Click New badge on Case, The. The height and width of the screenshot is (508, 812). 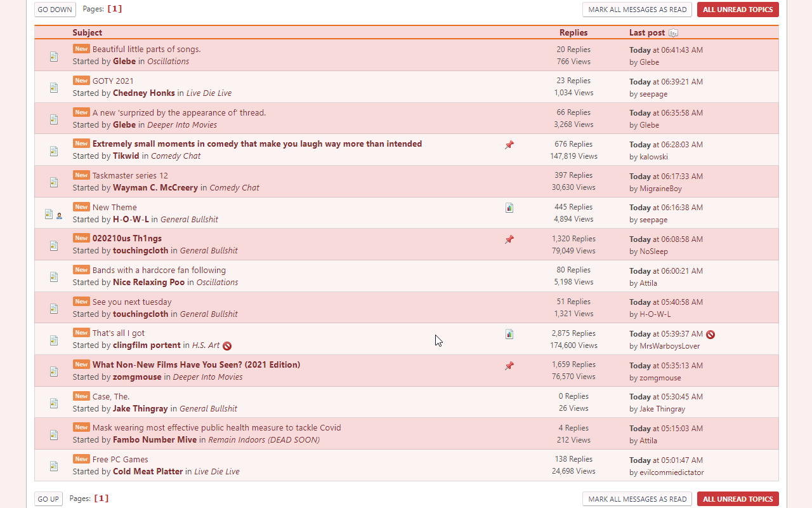[x=81, y=396]
